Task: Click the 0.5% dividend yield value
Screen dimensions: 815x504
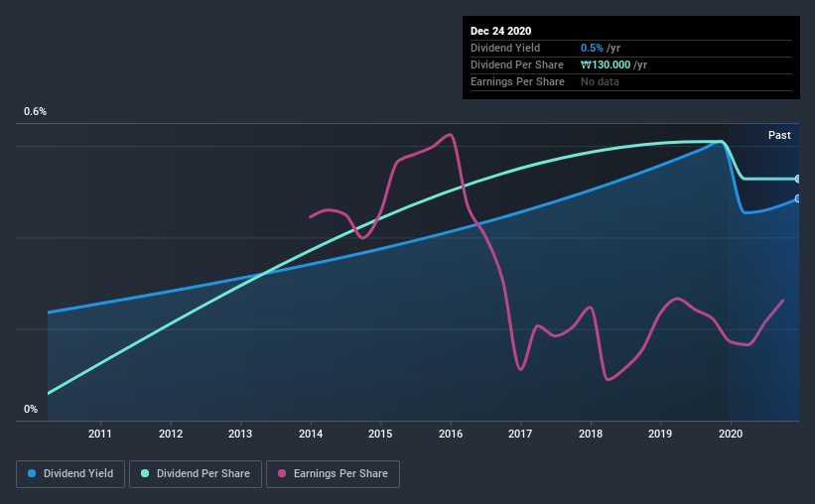Action: click(592, 48)
